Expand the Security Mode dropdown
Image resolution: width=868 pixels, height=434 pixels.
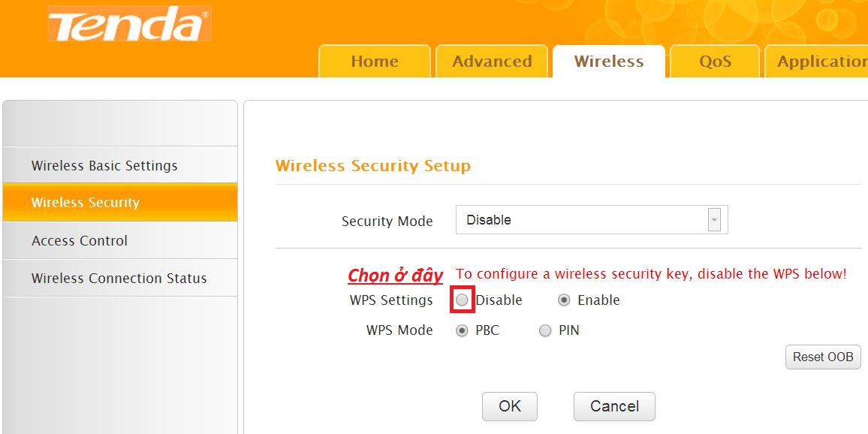592,220
